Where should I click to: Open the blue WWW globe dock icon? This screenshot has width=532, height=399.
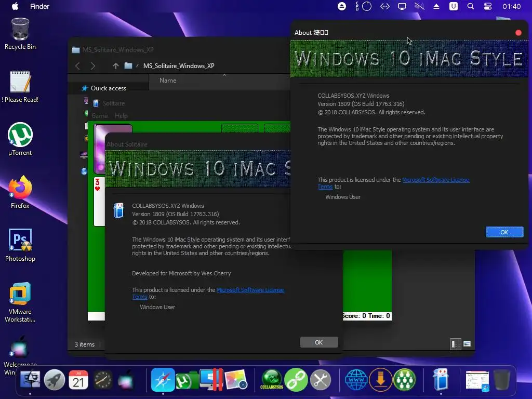(x=356, y=380)
